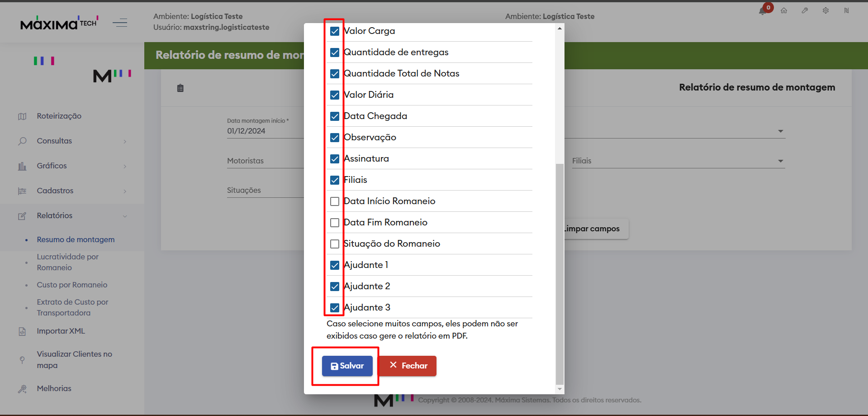Uncheck Quantidade de entregas checkbox
868x416 pixels.
(335, 53)
